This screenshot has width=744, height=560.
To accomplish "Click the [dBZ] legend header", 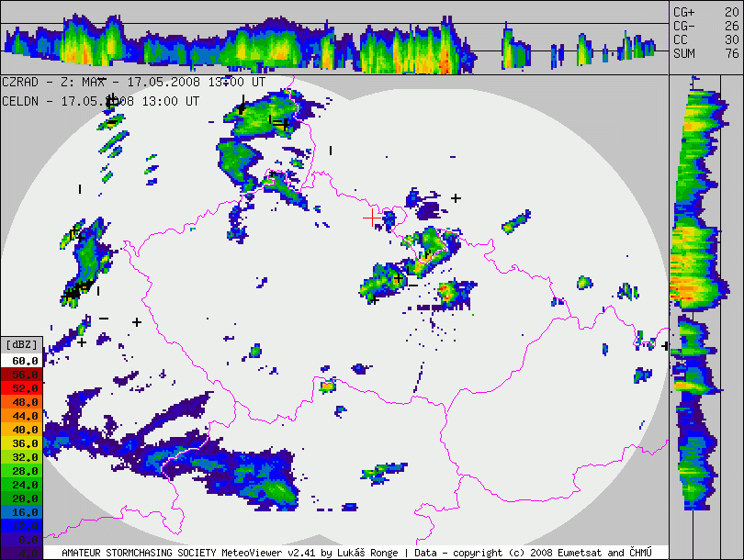I will (22, 345).
